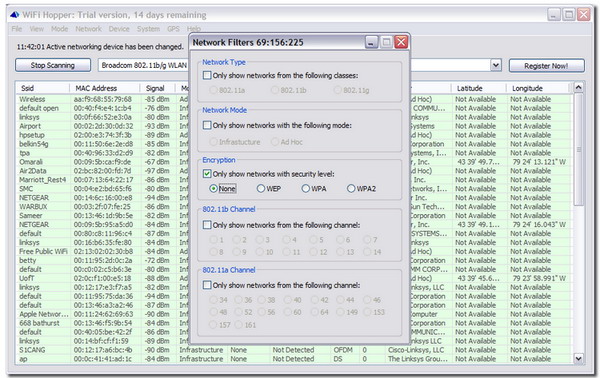Sort by the Latitude column header
Viewport: 600px width, 378px height.
pos(478,88)
